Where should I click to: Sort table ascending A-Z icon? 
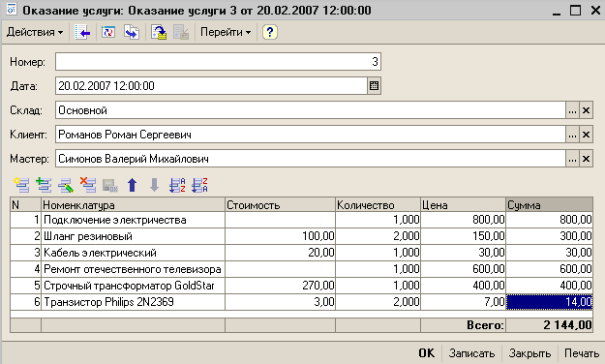(177, 185)
